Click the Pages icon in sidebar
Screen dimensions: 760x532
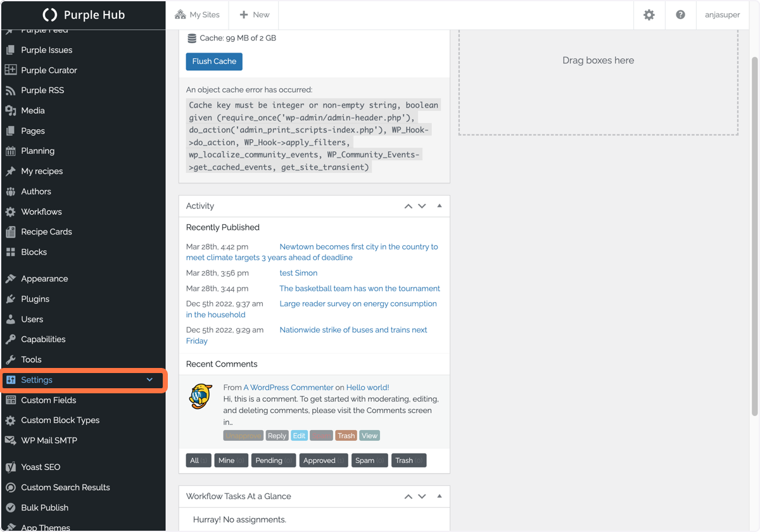pos(10,131)
